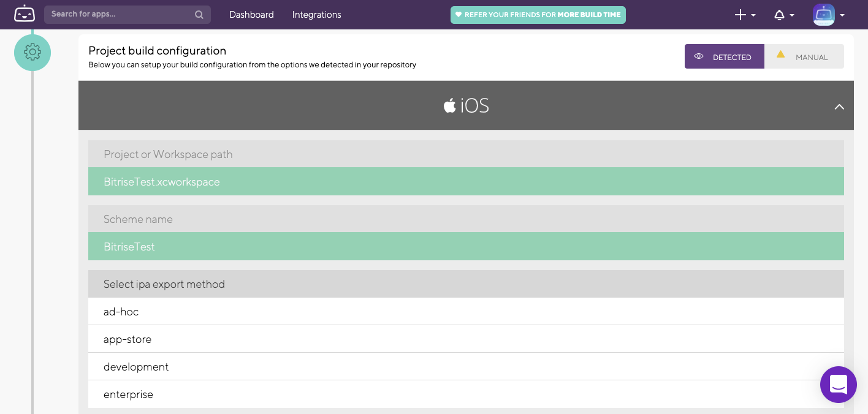Open the Integrations page
The image size is (868, 414).
(x=317, y=15)
